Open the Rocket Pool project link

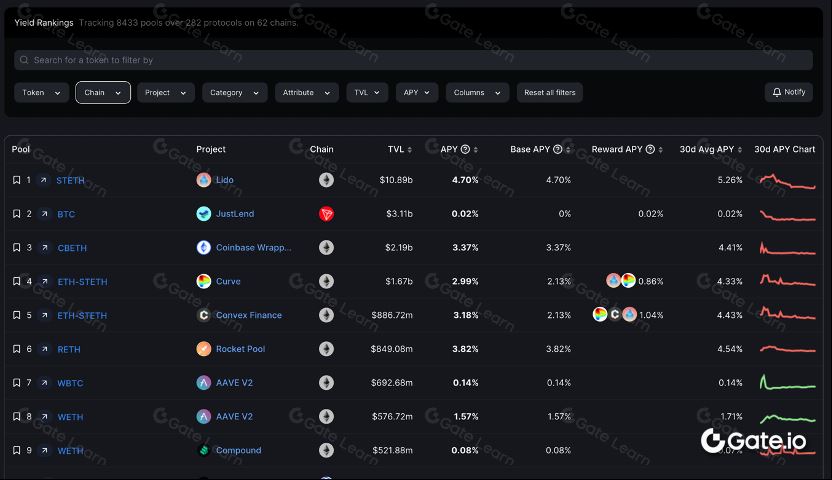(x=240, y=348)
